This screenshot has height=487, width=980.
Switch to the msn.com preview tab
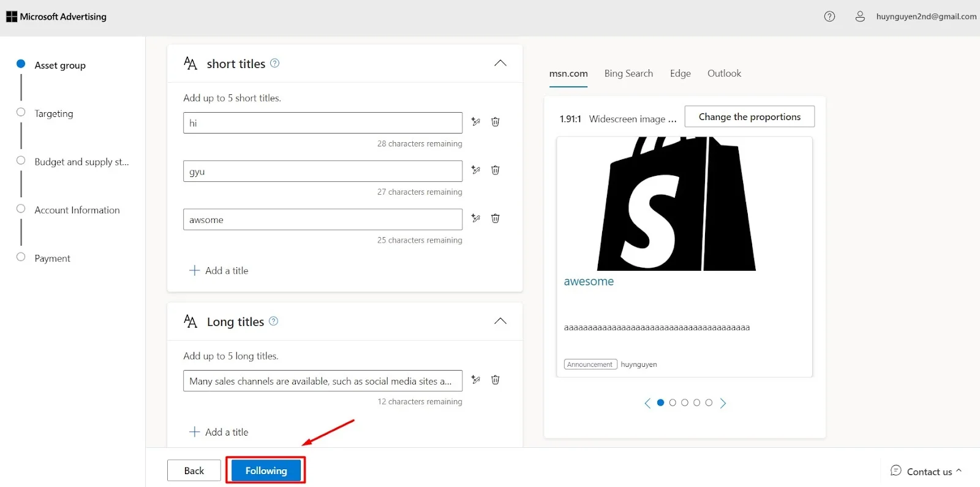(568, 74)
